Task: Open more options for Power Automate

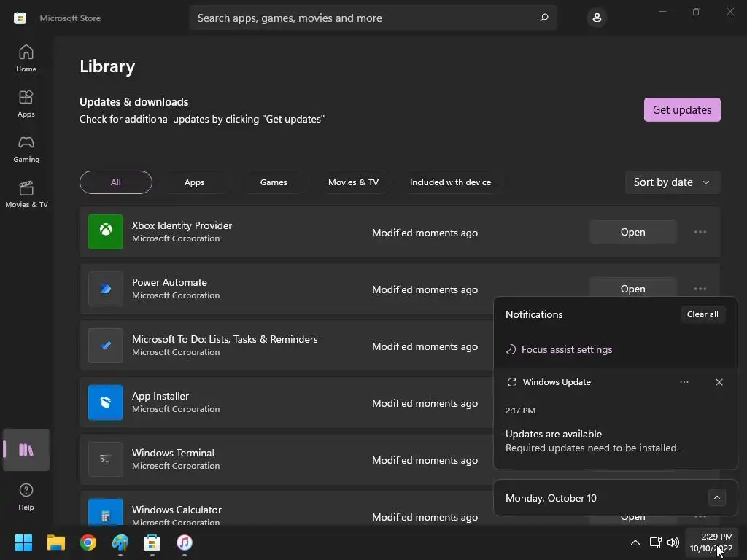Action: click(x=700, y=289)
